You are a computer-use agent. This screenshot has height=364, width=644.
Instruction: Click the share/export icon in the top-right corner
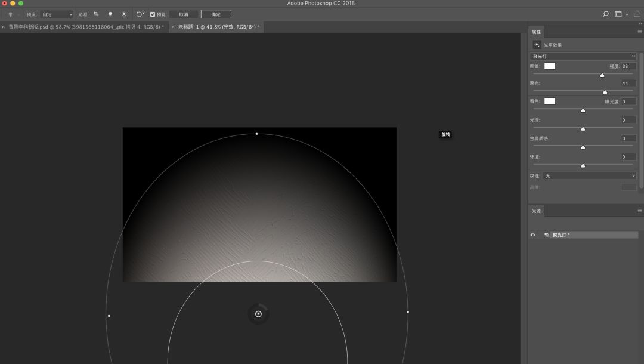tap(637, 14)
